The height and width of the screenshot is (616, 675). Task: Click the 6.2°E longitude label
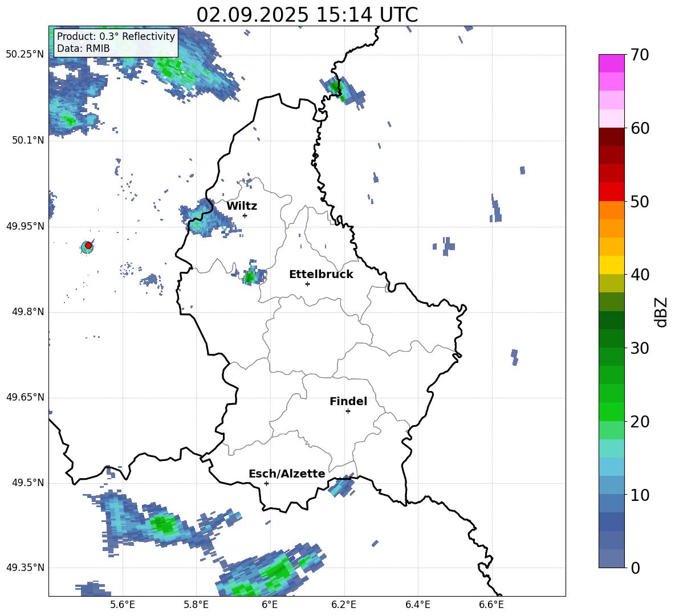pos(344,605)
